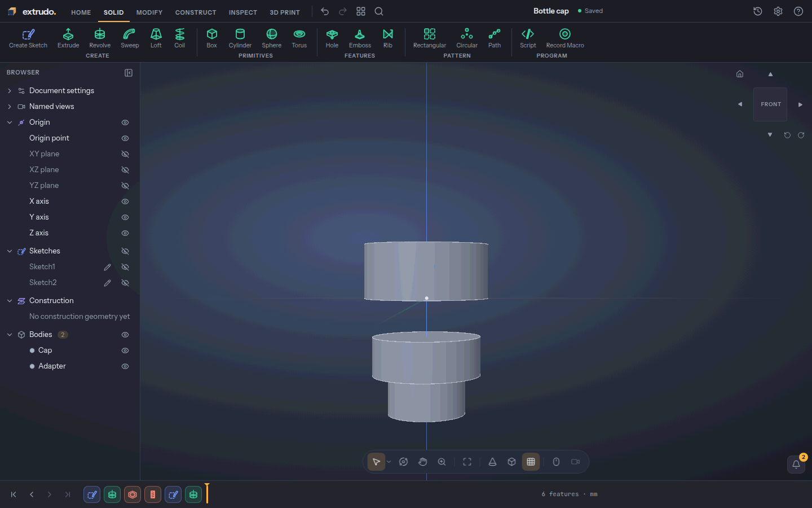Expand Document settings

point(10,91)
